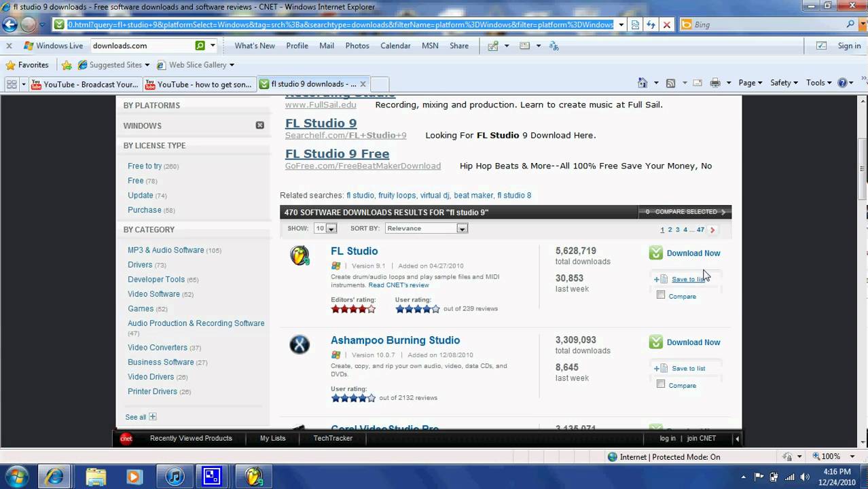The image size is (868, 489).
Task: Click the Bing search magnifier icon
Action: point(850,24)
